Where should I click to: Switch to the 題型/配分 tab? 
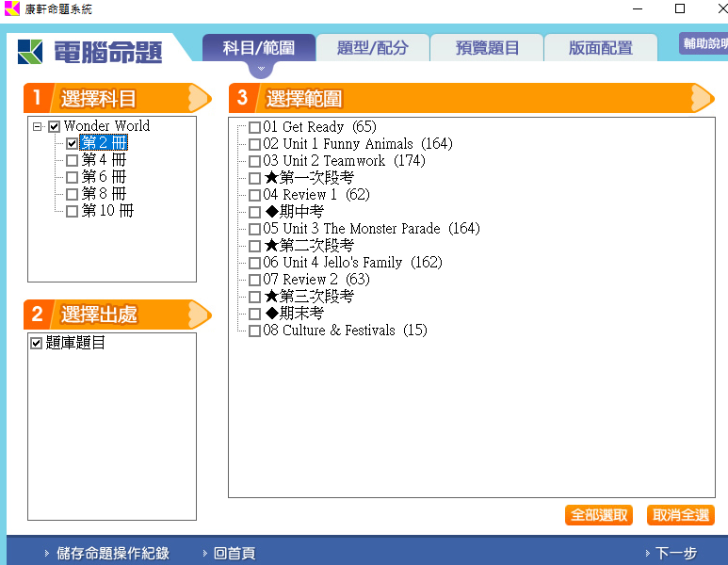(372, 48)
